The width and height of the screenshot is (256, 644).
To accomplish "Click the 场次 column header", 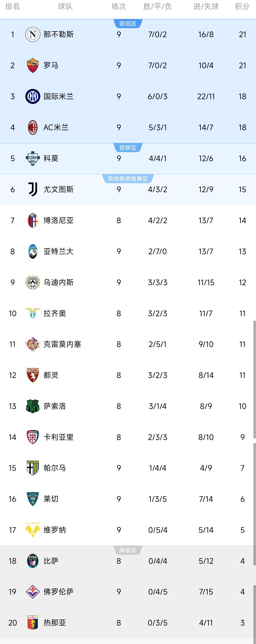I will pyautogui.click(x=118, y=7).
